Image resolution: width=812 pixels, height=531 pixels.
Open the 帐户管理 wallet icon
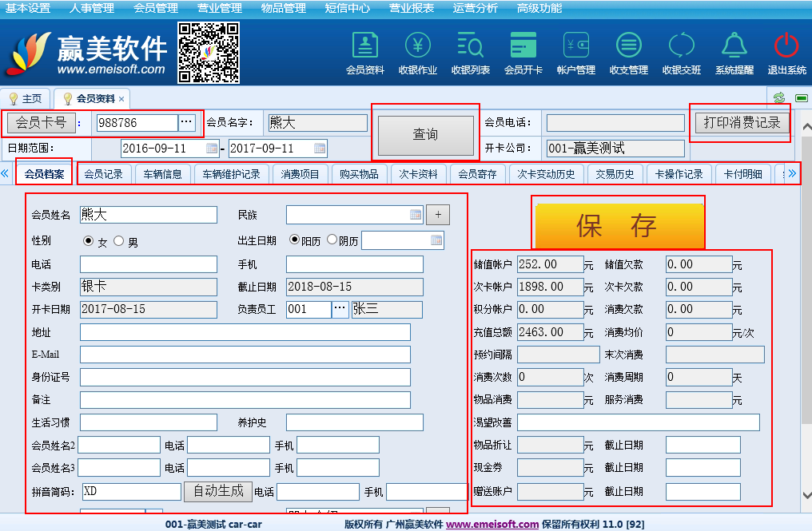(575, 45)
